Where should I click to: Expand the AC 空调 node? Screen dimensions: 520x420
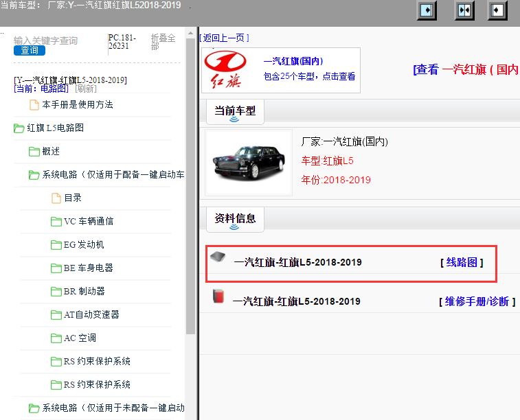(x=80, y=338)
